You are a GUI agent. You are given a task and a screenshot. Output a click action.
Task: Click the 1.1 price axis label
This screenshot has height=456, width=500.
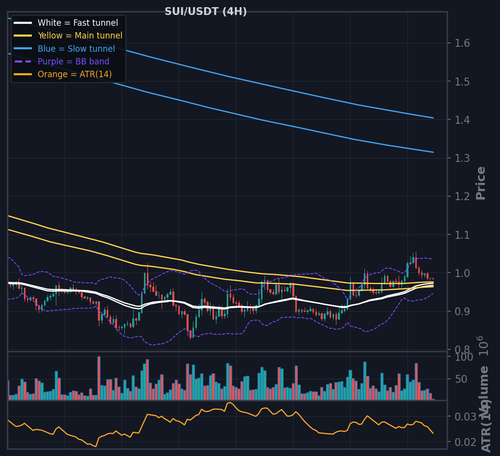pos(462,235)
